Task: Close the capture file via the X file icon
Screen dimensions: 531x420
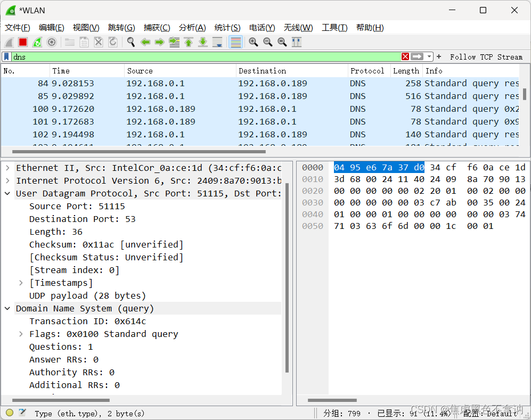Action: click(98, 42)
